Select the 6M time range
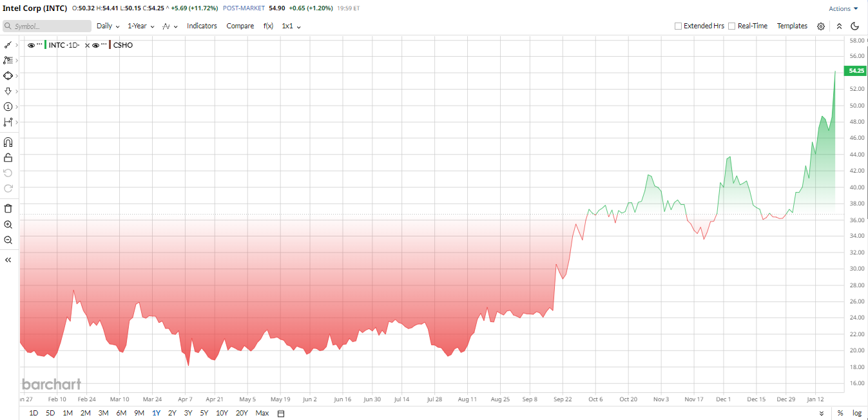 pyautogui.click(x=121, y=413)
